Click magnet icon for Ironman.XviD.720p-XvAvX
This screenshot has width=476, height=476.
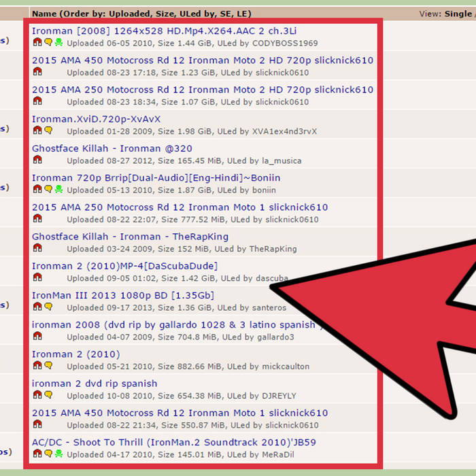pos(37,131)
